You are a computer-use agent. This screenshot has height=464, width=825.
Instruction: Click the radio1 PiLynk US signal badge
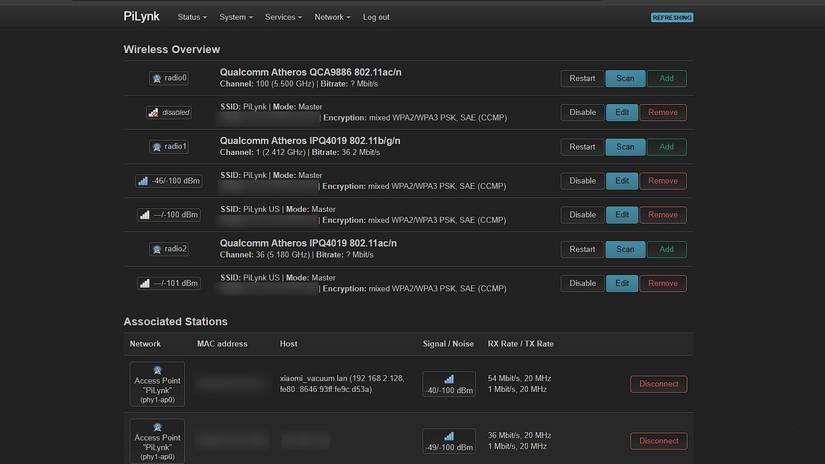click(x=169, y=215)
